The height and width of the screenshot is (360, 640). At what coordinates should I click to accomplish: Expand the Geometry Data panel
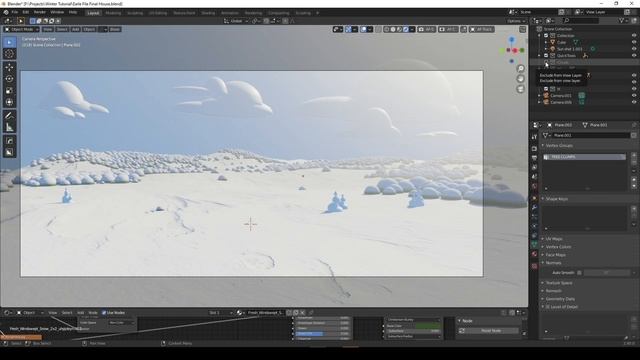[x=560, y=299]
